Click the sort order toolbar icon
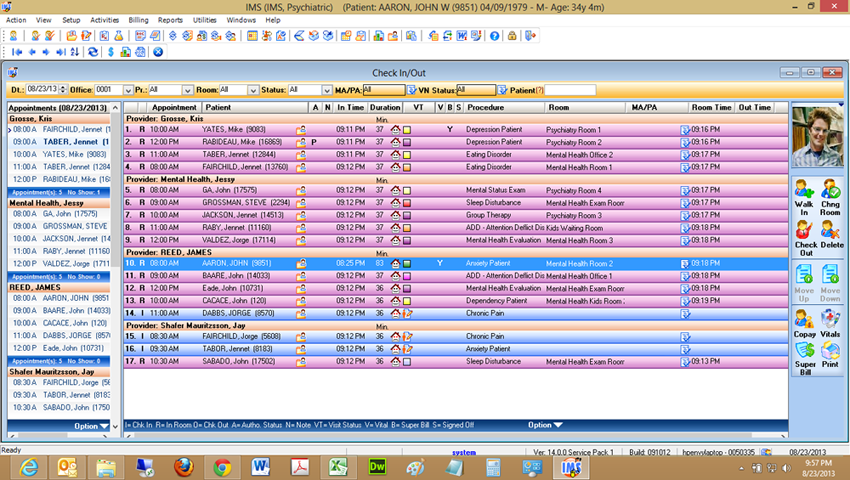Image resolution: width=850 pixels, height=480 pixels. coord(75,52)
